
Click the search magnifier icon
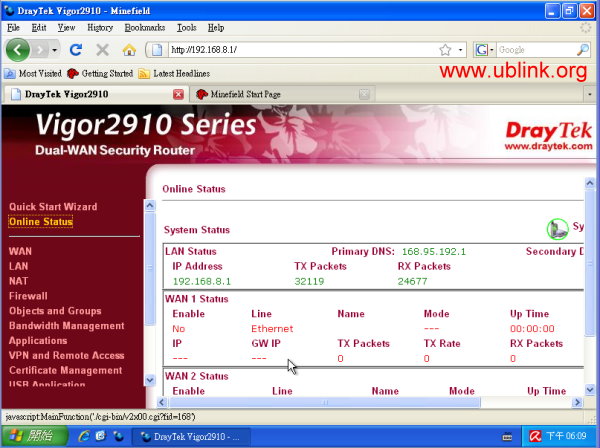coord(583,50)
